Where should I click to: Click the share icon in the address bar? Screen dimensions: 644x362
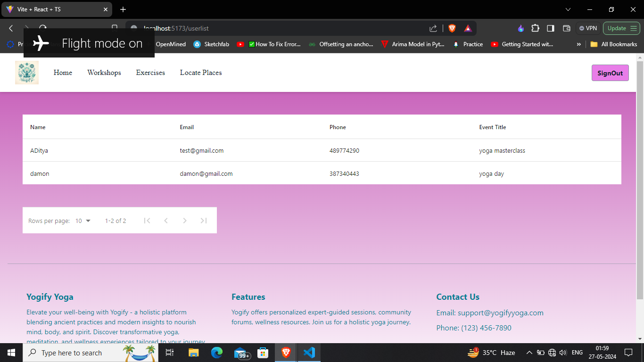coord(433,28)
